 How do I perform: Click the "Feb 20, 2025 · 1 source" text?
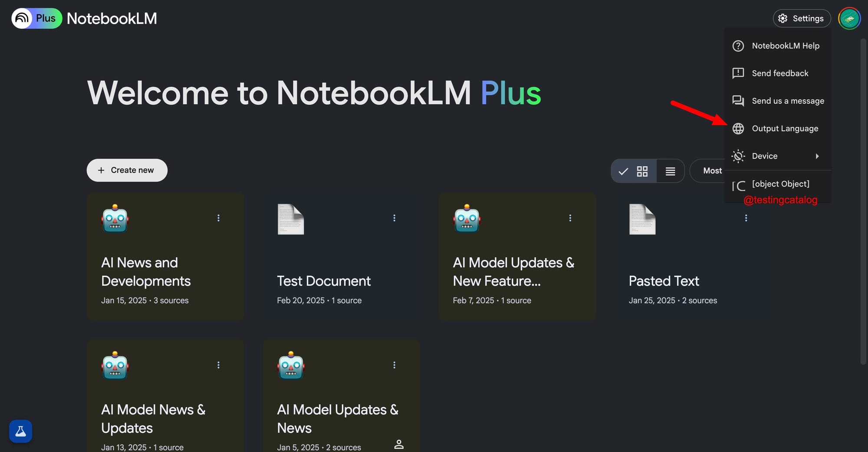319,300
